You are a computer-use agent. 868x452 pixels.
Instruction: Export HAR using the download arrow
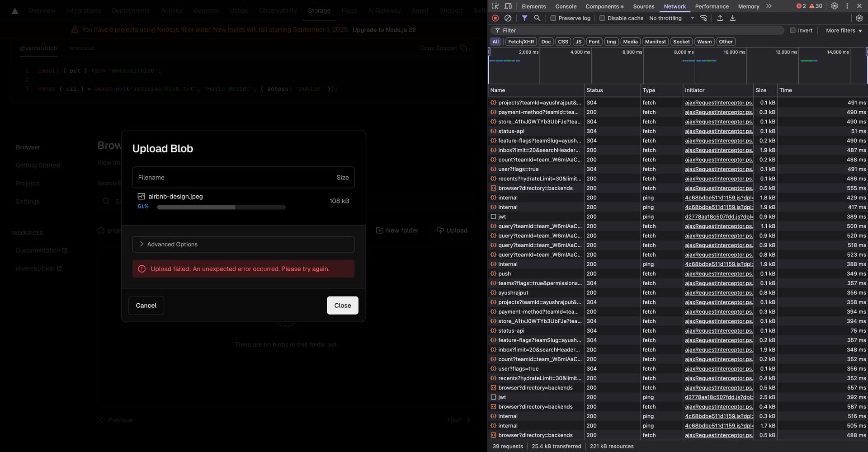click(x=733, y=18)
